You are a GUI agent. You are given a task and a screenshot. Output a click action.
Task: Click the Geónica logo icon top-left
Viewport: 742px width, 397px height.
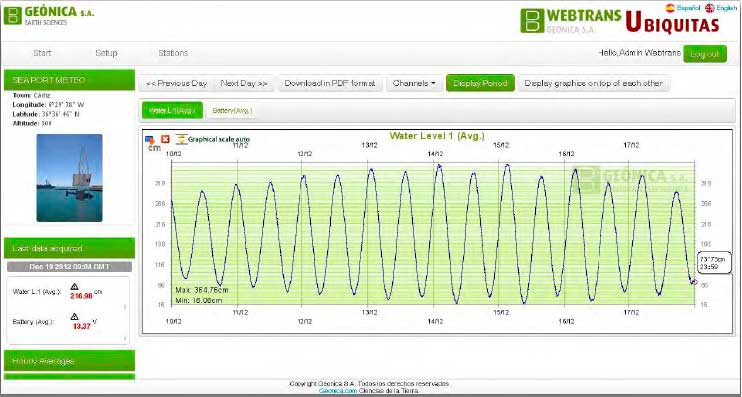(x=13, y=15)
